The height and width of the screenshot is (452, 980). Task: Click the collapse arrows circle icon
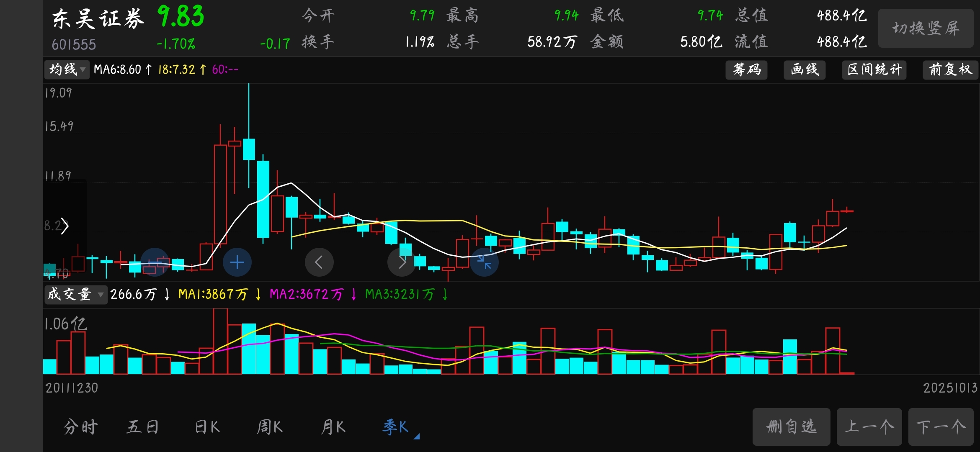(485, 262)
